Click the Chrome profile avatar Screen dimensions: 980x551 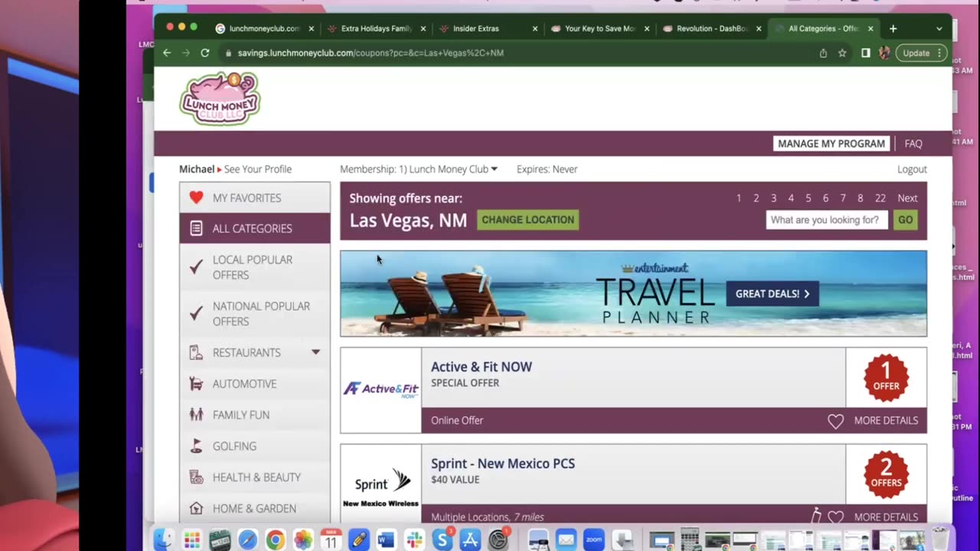click(x=884, y=53)
